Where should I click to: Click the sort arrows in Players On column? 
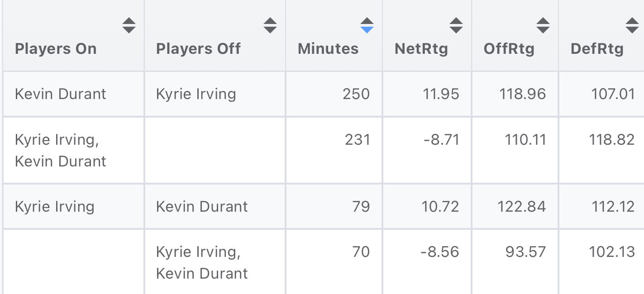tap(129, 25)
